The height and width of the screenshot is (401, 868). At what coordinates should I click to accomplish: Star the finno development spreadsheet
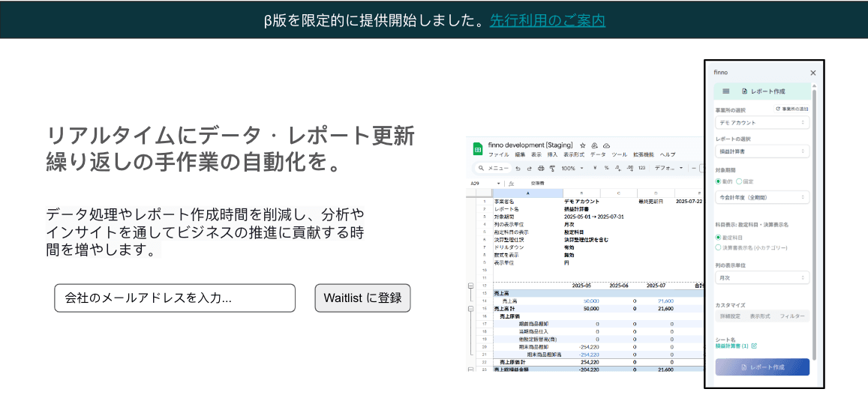583,145
